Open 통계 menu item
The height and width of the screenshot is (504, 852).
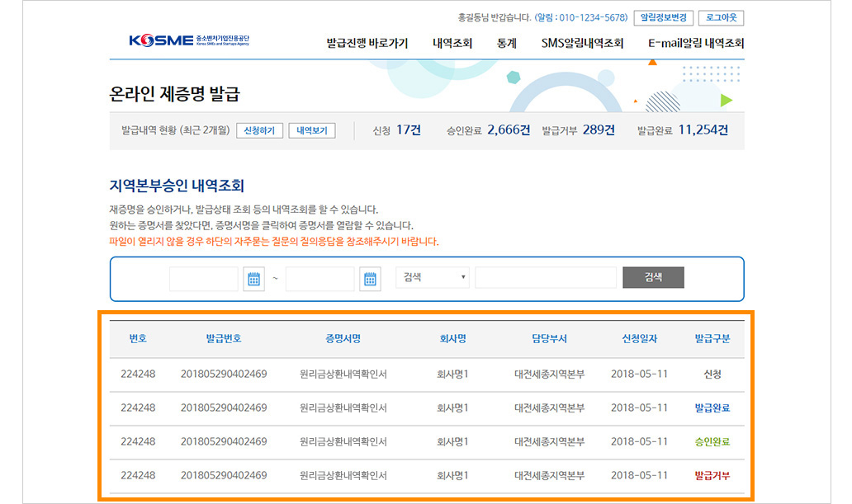click(x=506, y=43)
